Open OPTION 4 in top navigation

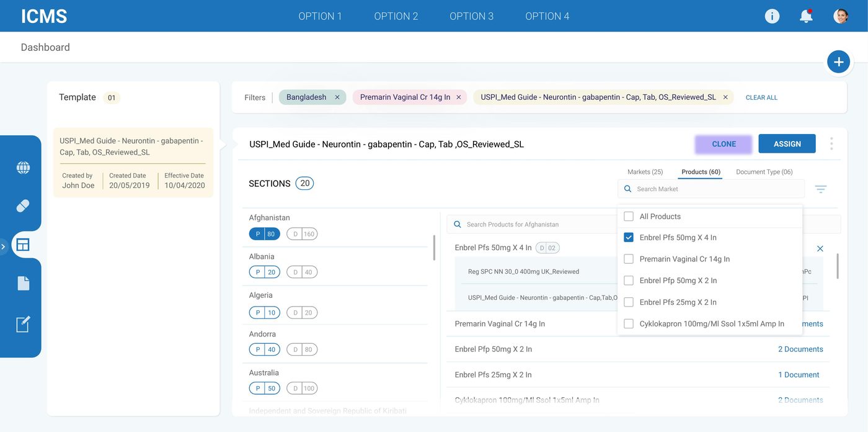[x=547, y=16]
